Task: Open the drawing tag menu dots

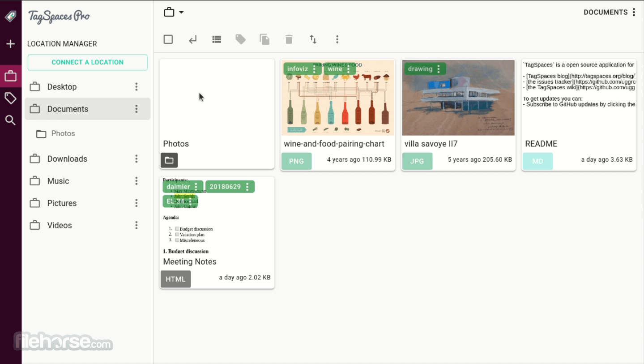Action: 439,69
